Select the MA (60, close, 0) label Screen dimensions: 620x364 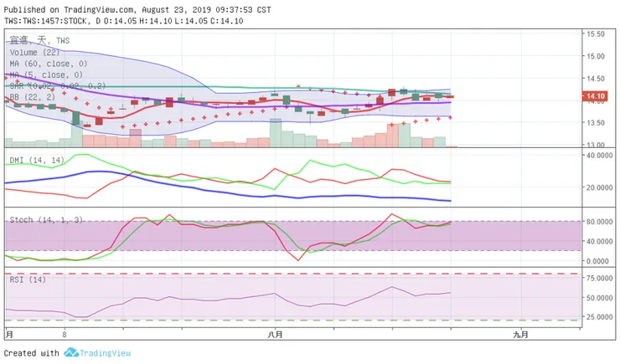tap(49, 64)
